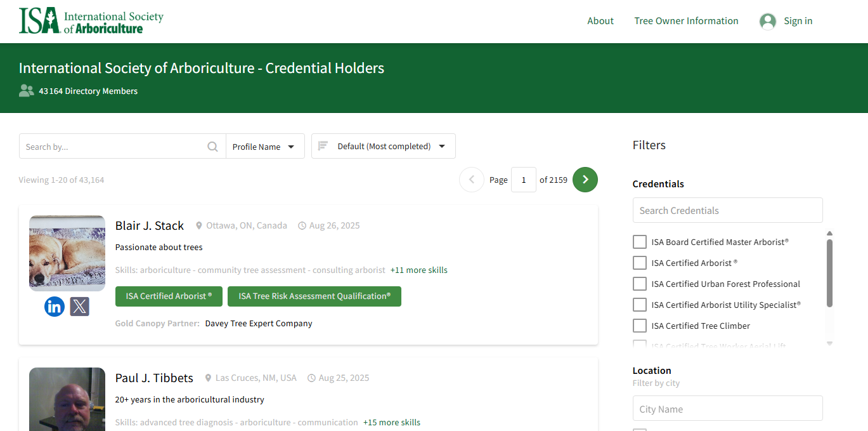Click the directory members people icon
This screenshot has width=868, height=431.
pos(26,91)
